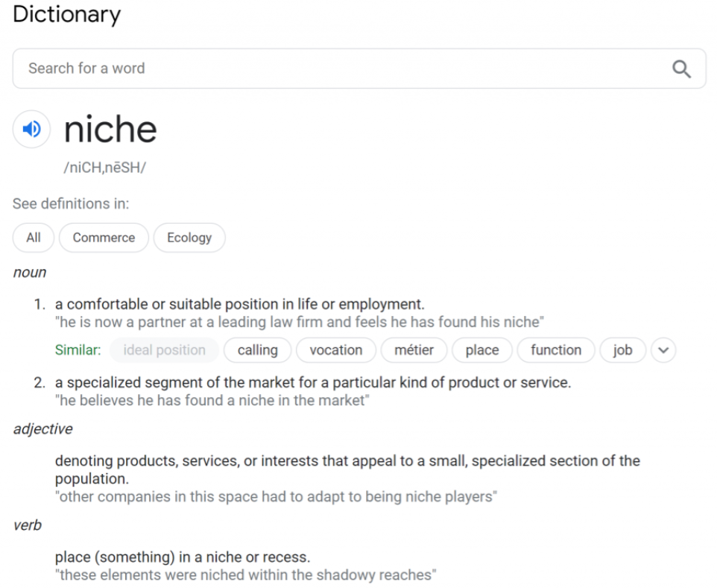The height and width of the screenshot is (588, 717).
Task: Select the All definitions filter
Action: point(34,238)
